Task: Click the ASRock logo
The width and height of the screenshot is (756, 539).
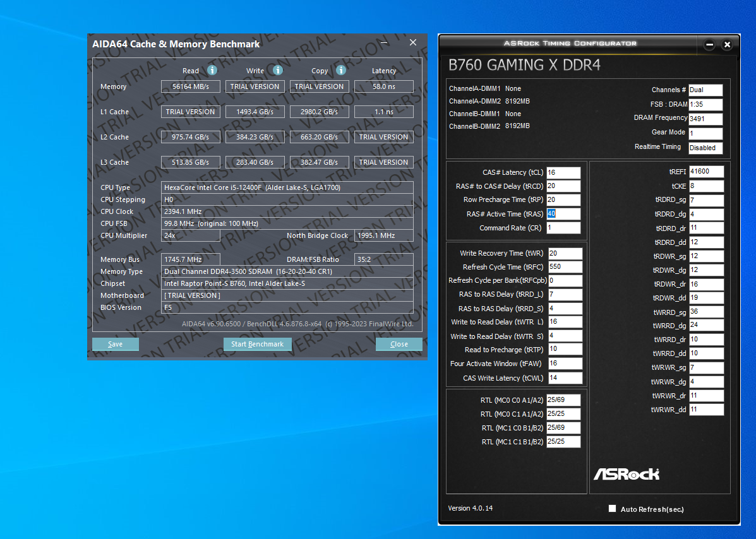Action: point(627,474)
